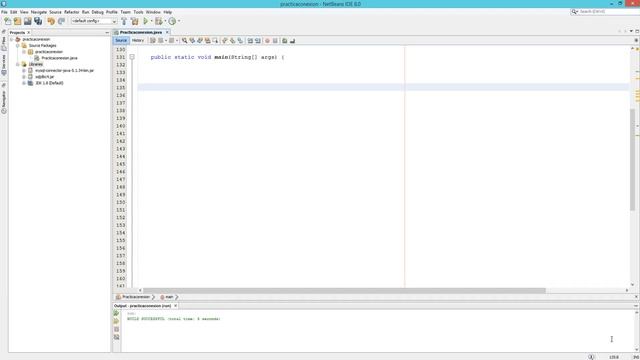The image size is (640, 360).
Task: Build project with the hammer icon
Action: tap(124, 21)
